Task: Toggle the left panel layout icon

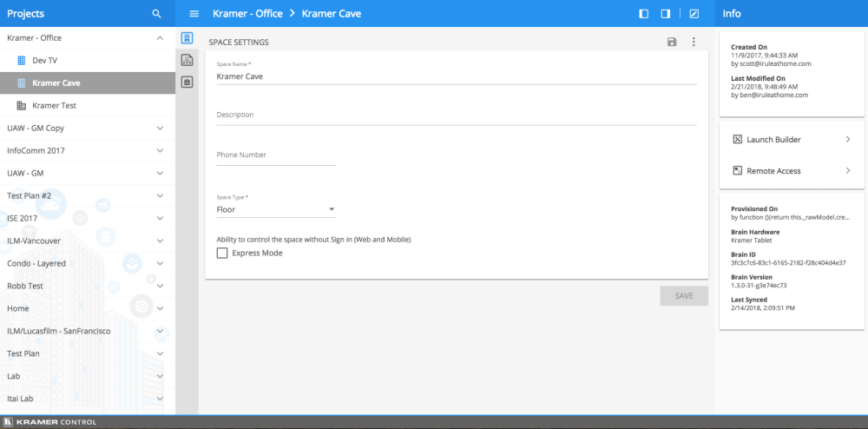Action: 643,14
